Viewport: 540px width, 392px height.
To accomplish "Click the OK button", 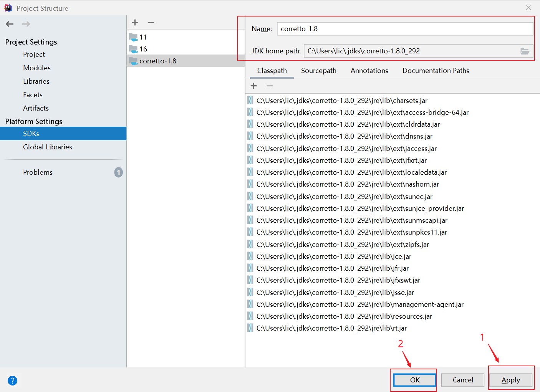I will pos(415,380).
